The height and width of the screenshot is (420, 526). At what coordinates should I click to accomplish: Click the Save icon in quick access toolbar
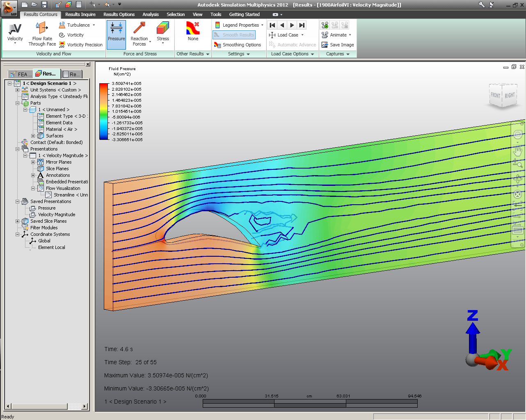click(44, 5)
